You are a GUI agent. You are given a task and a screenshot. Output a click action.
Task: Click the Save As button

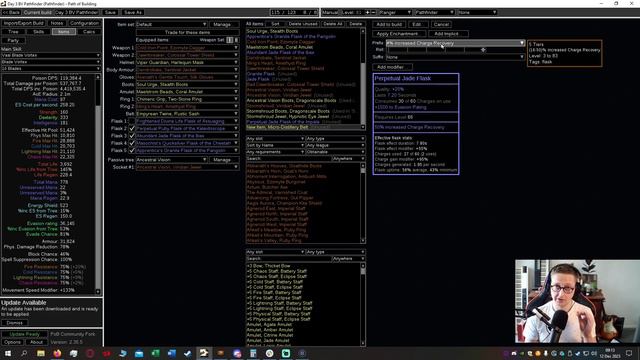(133, 12)
